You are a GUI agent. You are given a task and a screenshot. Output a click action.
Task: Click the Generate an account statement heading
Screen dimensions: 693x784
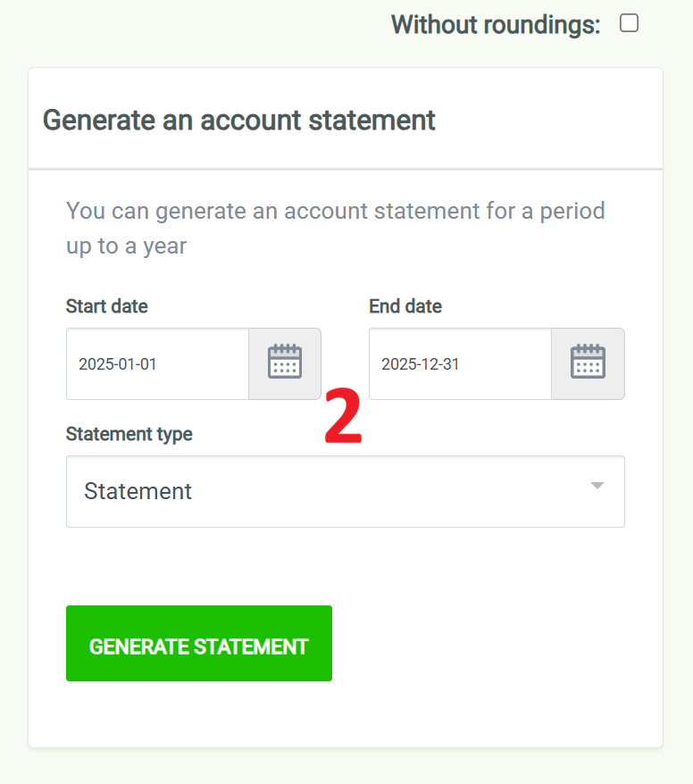coord(239,120)
